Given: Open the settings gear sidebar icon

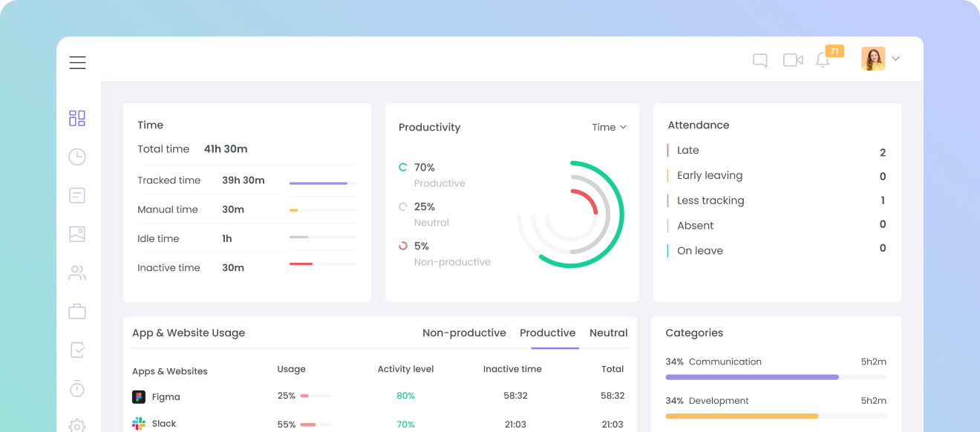Looking at the screenshot, I should 77,425.
